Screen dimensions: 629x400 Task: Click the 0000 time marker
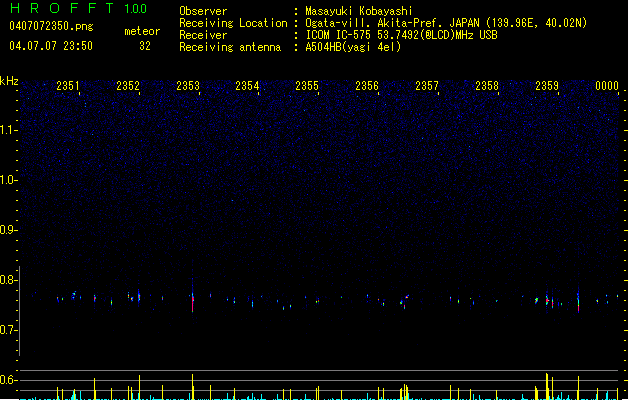[607, 86]
